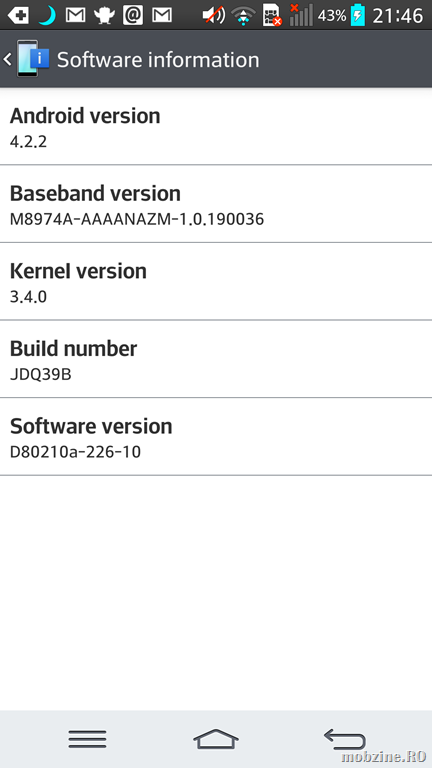Select the Baseband version entry
The height and width of the screenshot is (768, 432).
point(216,204)
